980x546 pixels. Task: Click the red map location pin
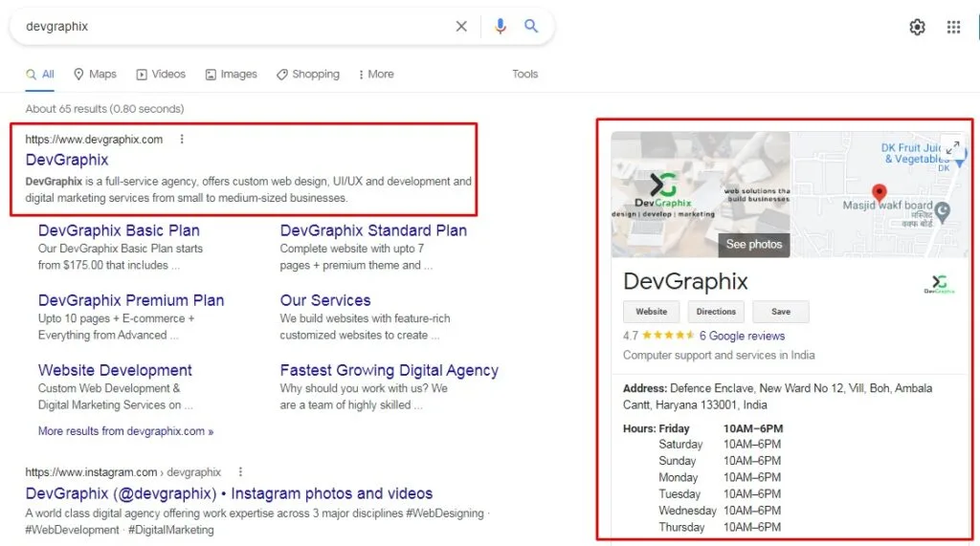click(879, 192)
